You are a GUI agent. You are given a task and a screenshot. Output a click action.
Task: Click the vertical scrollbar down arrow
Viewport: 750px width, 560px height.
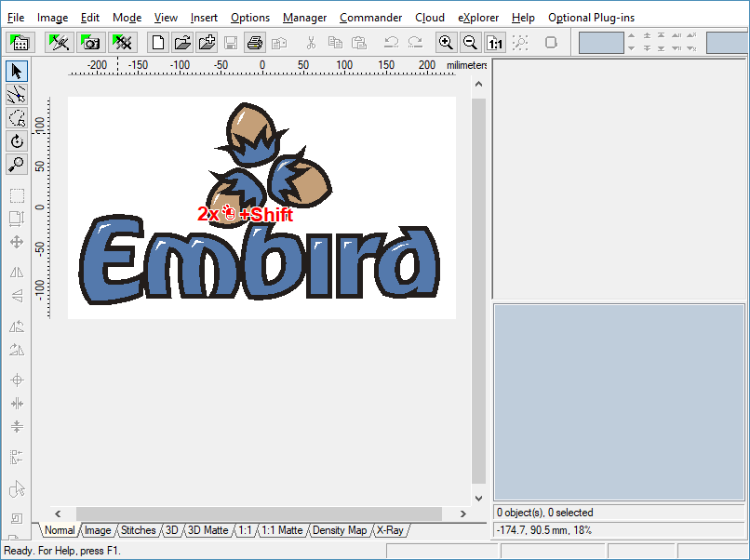[x=479, y=499]
